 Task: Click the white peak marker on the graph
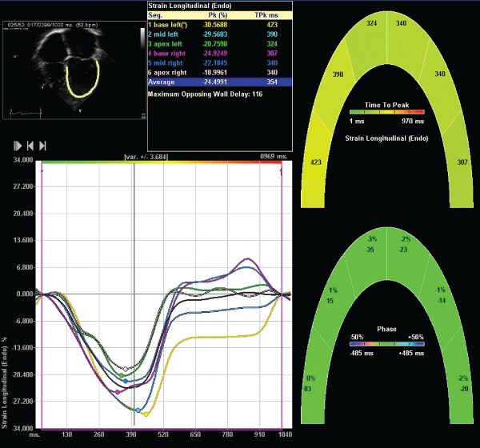coord(126,369)
